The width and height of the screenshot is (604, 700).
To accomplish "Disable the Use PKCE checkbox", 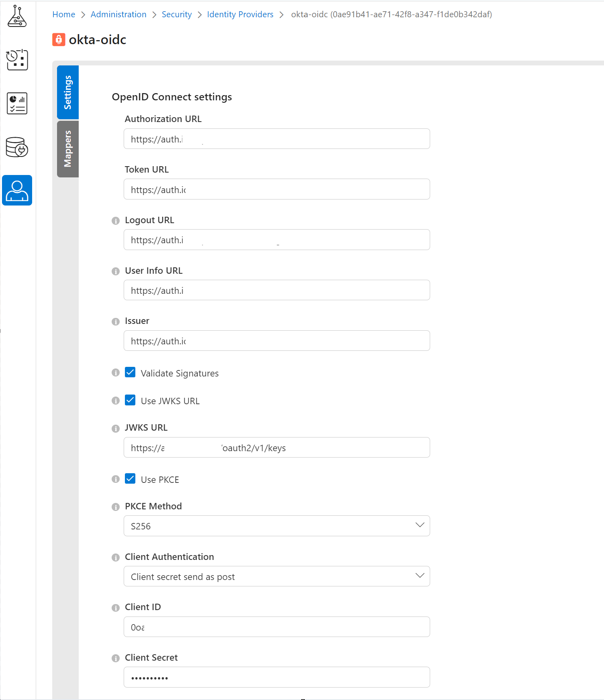I will [x=130, y=479].
